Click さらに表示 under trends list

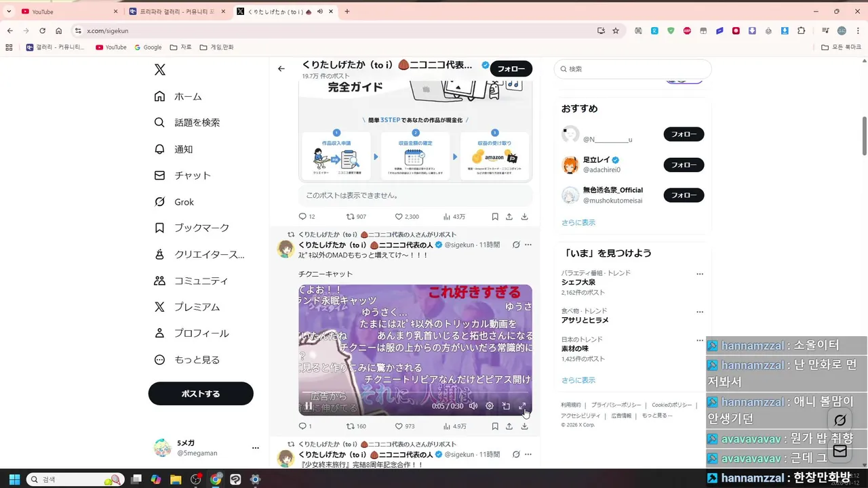tap(578, 380)
